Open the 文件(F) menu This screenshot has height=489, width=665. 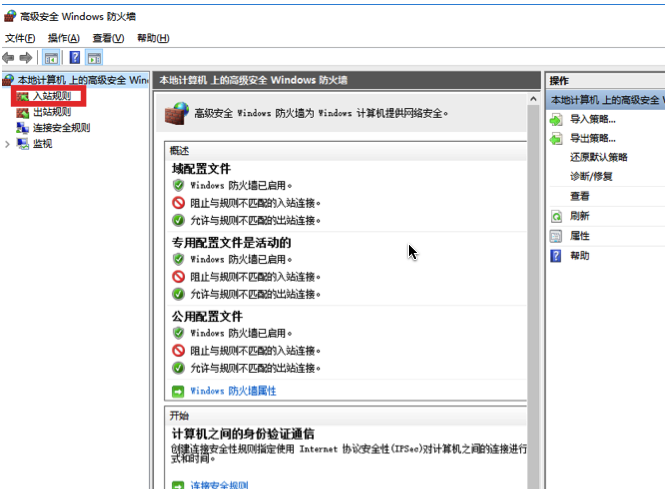pyautogui.click(x=20, y=38)
